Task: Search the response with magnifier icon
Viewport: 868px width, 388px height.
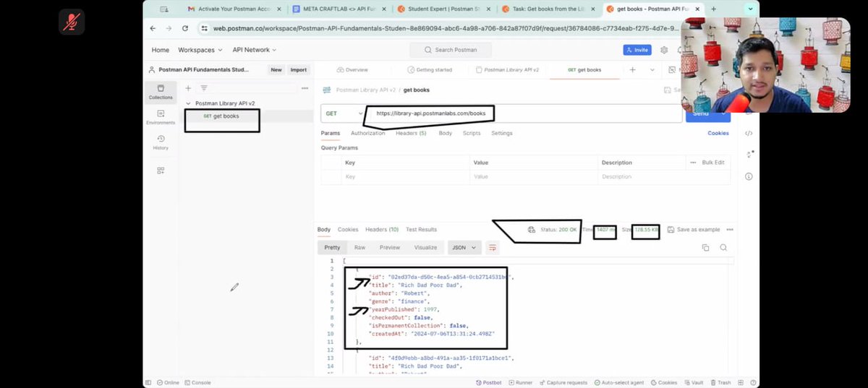Action: (x=723, y=248)
